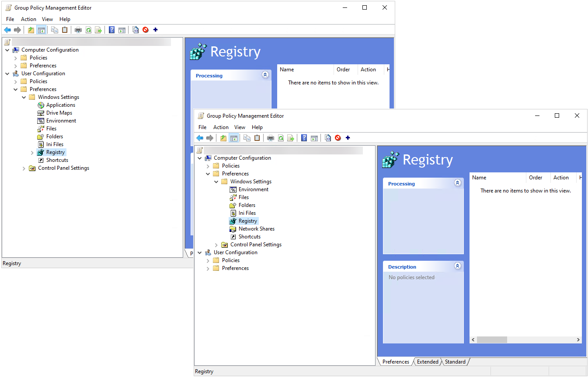Select Network Shares in the tree
This screenshot has width=588, height=378.
click(256, 229)
